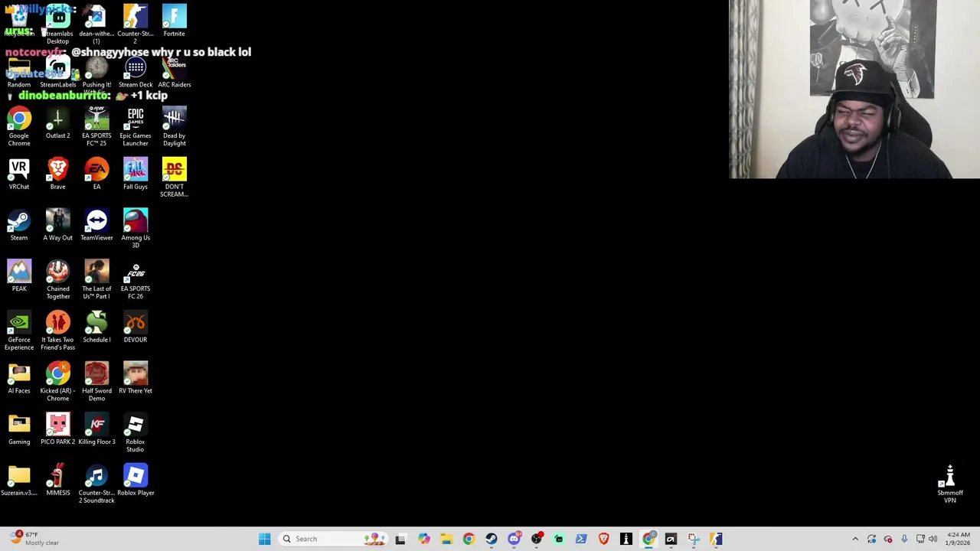Select the EA app desktop icon
Image resolution: width=980 pixels, height=551 pixels.
[96, 174]
